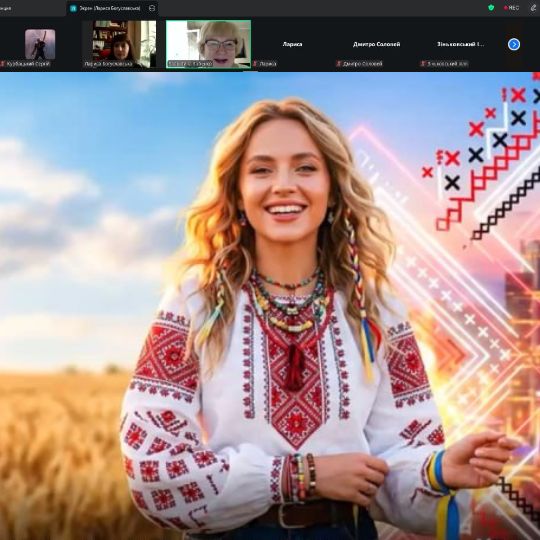The height and width of the screenshot is (540, 540).
Task: Click the shared screen image of the woman
Action: (270, 306)
